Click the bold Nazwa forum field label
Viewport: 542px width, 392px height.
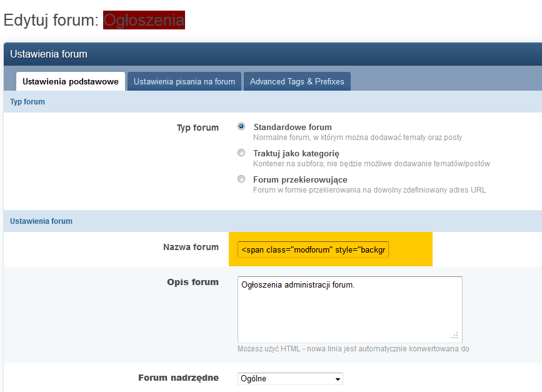tap(191, 247)
